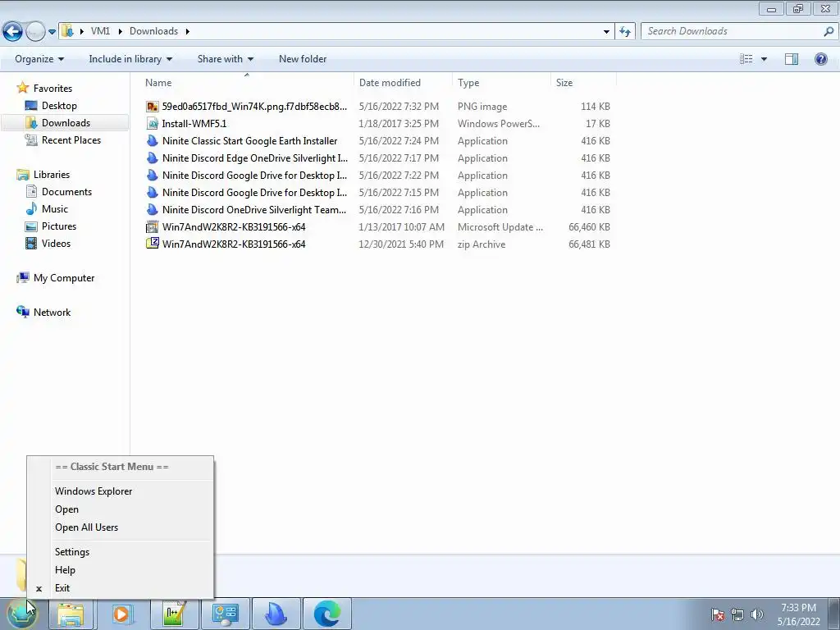This screenshot has width=840, height=630.
Task: Open Help with the question mark icon
Action: point(820,59)
